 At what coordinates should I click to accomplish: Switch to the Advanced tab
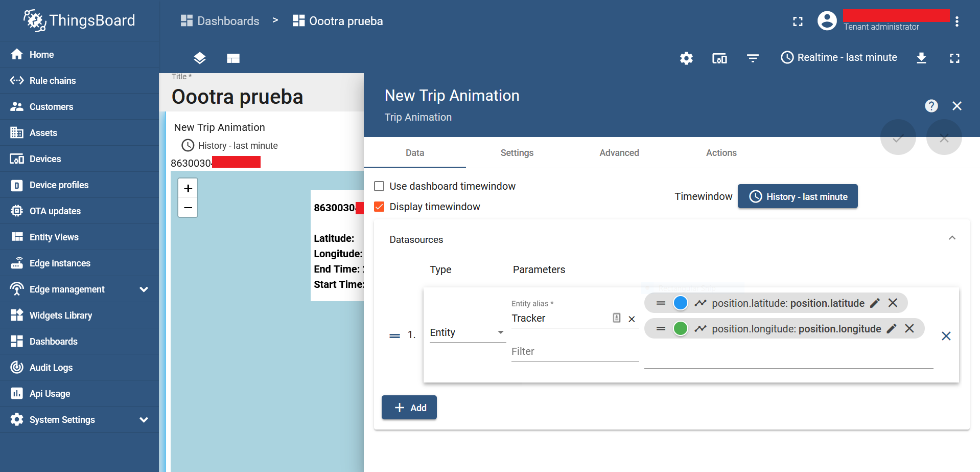(619, 153)
